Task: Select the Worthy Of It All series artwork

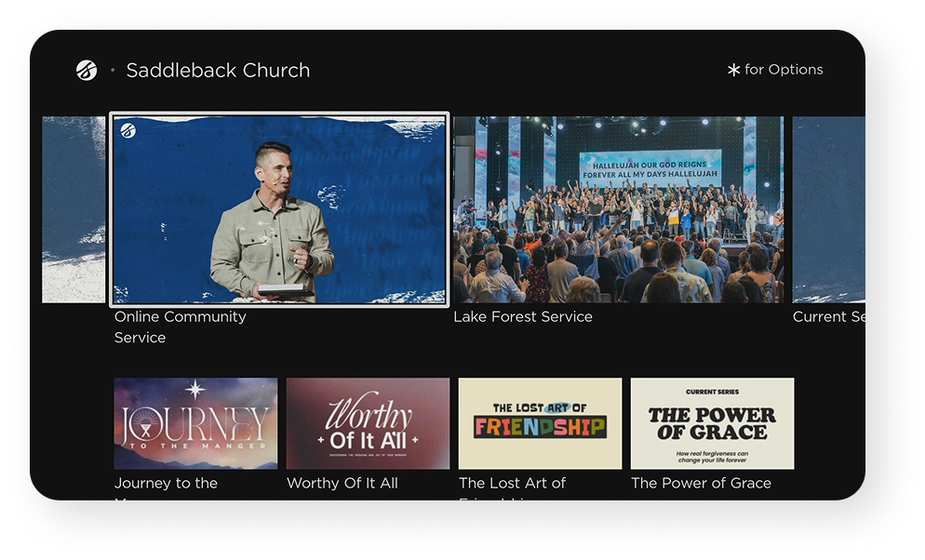Action: pos(368,423)
